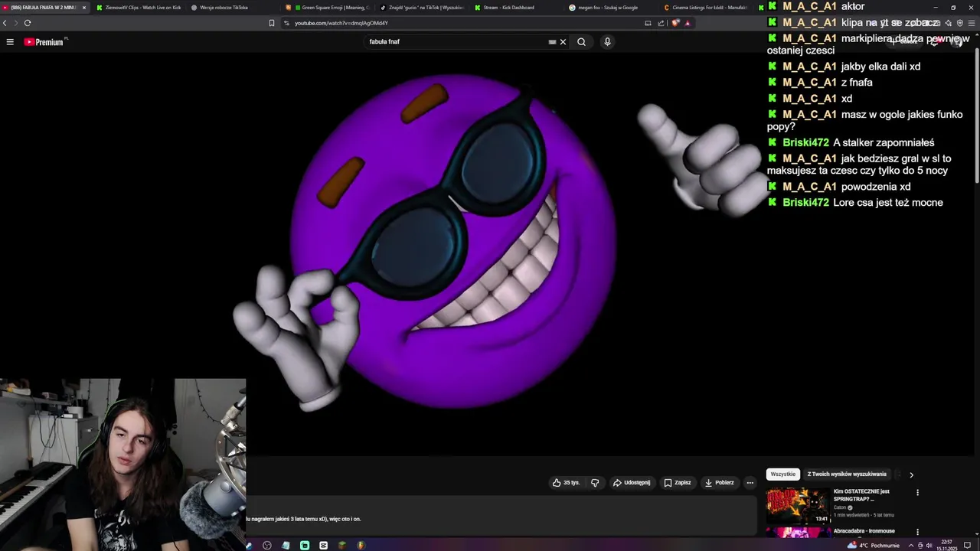Viewport: 980px width, 551px height.
Task: Click the Udostępnij share button
Action: coord(632,483)
